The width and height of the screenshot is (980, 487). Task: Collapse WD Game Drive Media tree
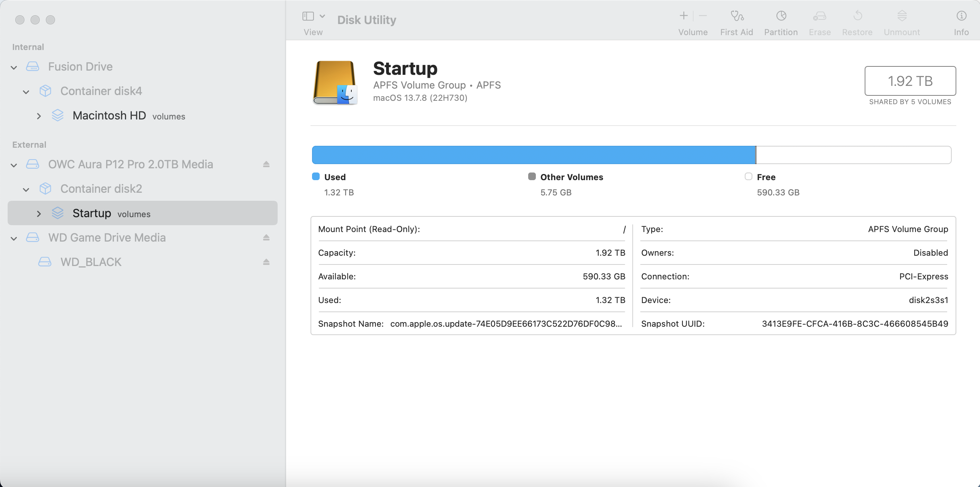click(x=14, y=239)
